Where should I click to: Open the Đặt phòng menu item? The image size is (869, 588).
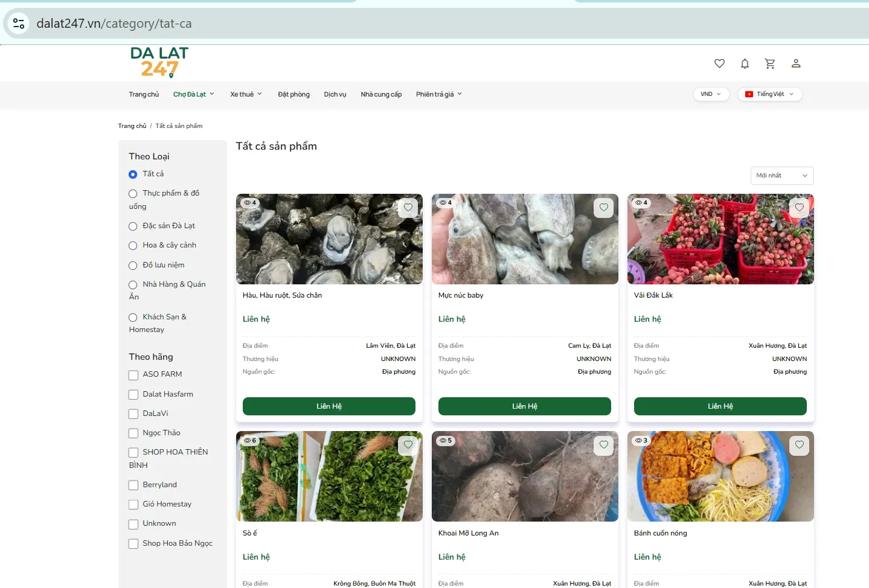click(293, 94)
